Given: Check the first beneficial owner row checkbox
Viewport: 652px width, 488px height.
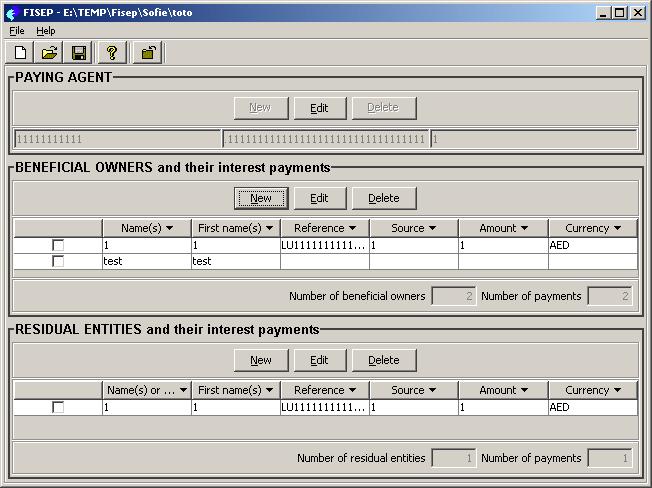Looking at the screenshot, I should (x=58, y=245).
